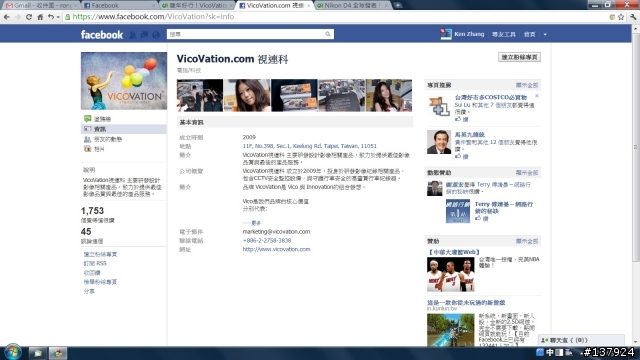Open notifications globe icon
Image resolution: width=640 pixels, height=360 pixels.
[x=156, y=35]
